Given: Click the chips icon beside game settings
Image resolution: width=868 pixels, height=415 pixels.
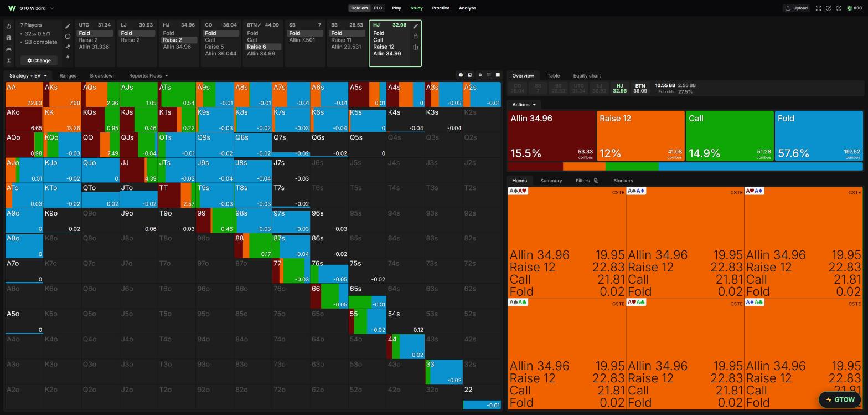Looking at the screenshot, I should [68, 47].
